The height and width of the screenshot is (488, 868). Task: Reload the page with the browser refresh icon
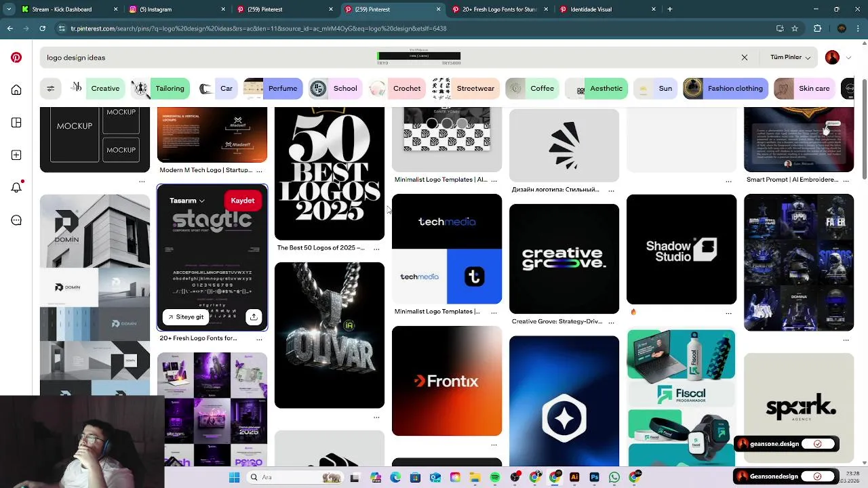[x=42, y=28]
